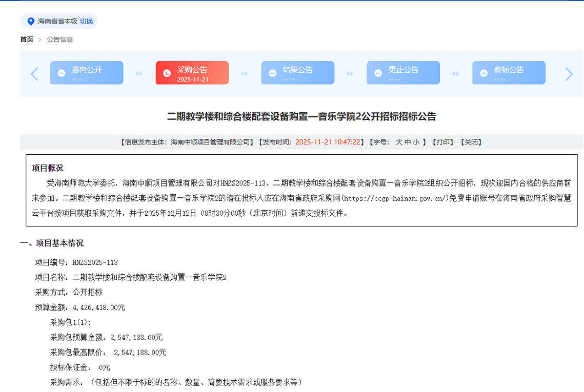The height and width of the screenshot is (392, 584).
Task: Open 公告信息 in the breadcrumb
Action: [60, 39]
